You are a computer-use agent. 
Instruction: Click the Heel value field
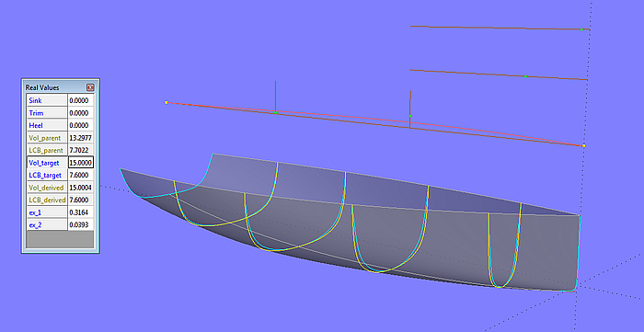click(x=81, y=125)
